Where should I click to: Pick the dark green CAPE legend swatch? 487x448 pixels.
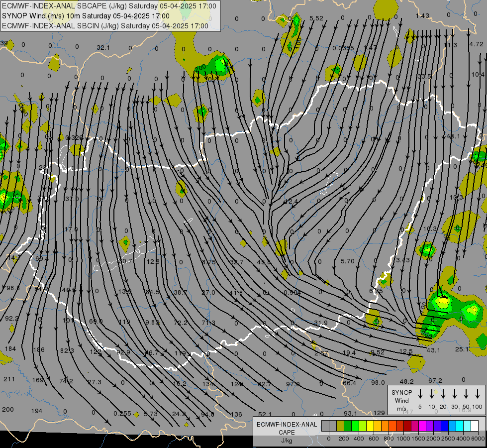348,426
